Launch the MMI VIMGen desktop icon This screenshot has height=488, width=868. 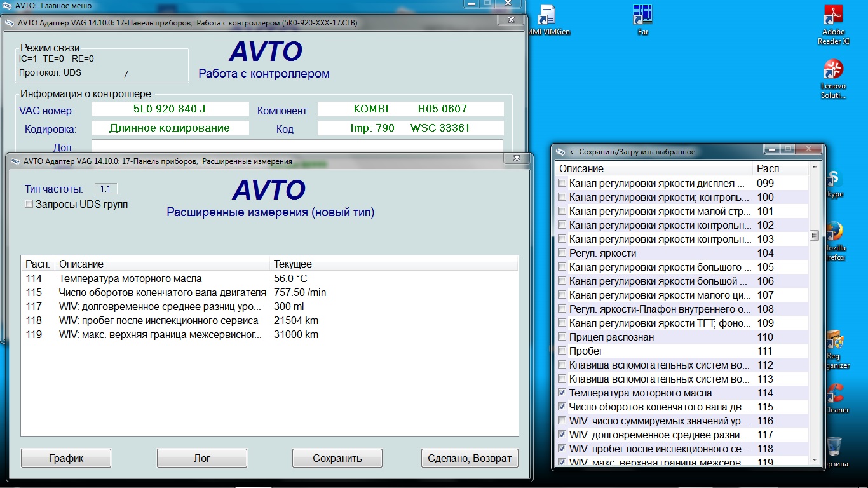click(x=548, y=15)
